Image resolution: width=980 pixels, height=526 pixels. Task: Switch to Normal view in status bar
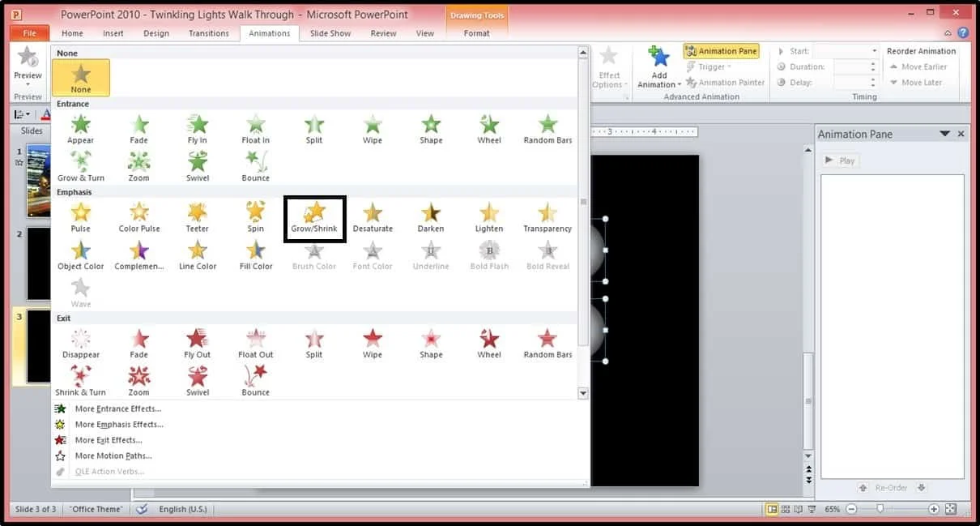click(772, 509)
